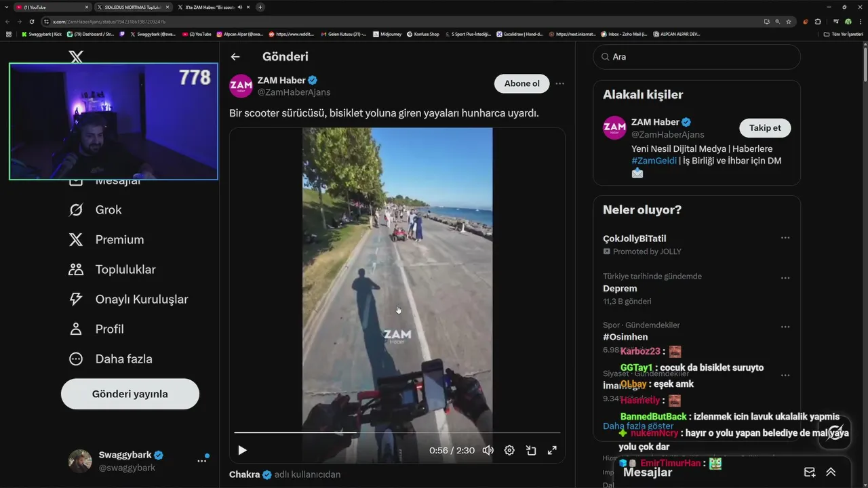The height and width of the screenshot is (488, 868).
Task: Open Topluluklar communities
Action: (112, 270)
